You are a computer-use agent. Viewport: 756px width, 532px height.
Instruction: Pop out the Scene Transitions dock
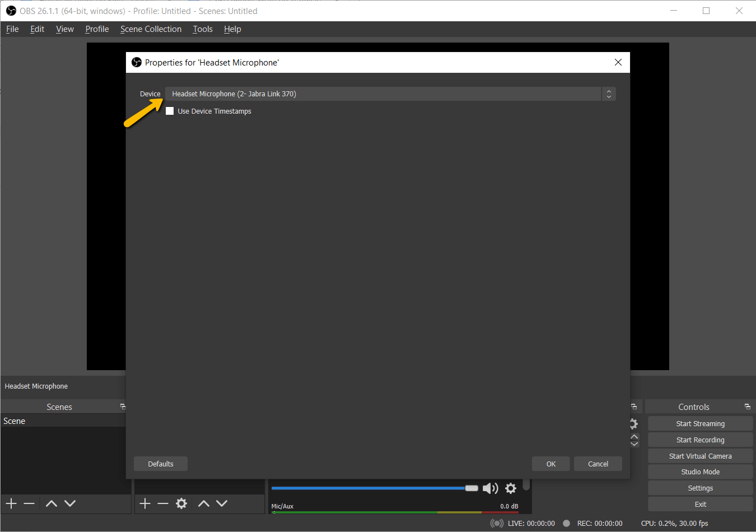point(634,407)
